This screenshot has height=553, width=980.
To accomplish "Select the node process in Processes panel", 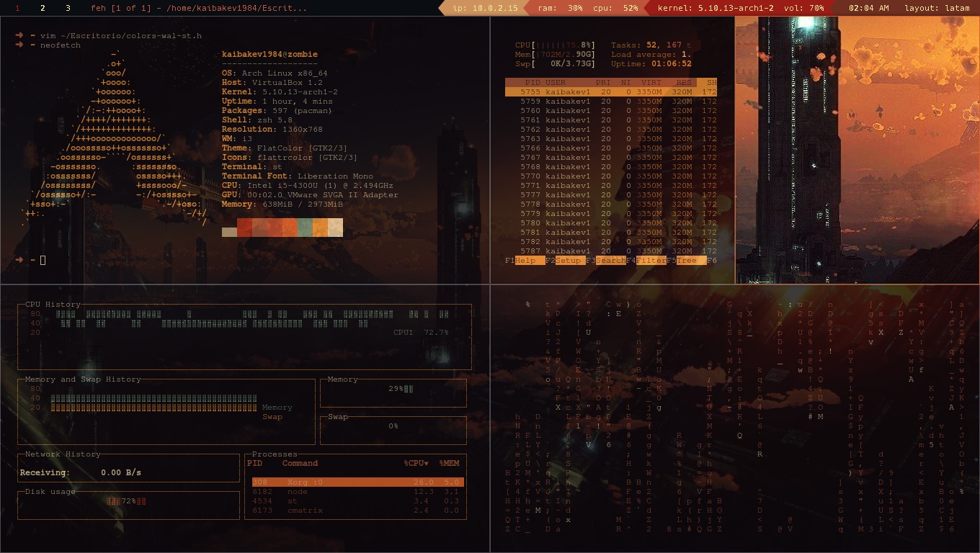I will 357,492.
